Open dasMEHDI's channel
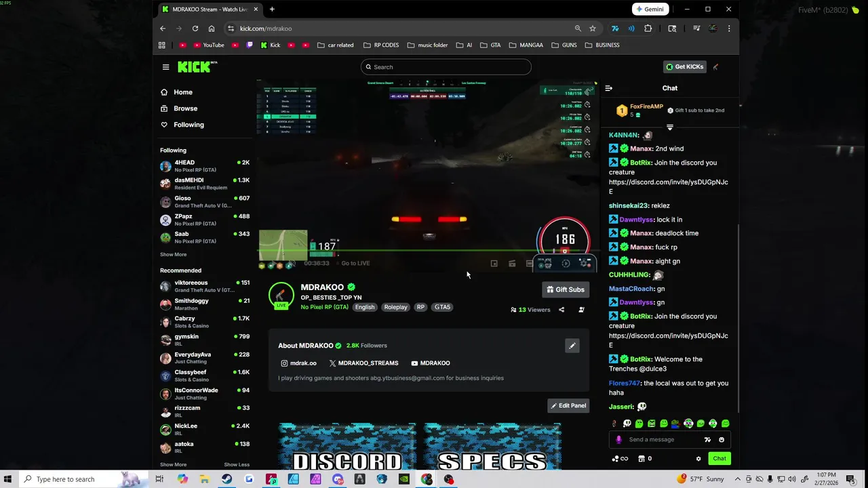This screenshot has height=488, width=868. click(x=205, y=184)
